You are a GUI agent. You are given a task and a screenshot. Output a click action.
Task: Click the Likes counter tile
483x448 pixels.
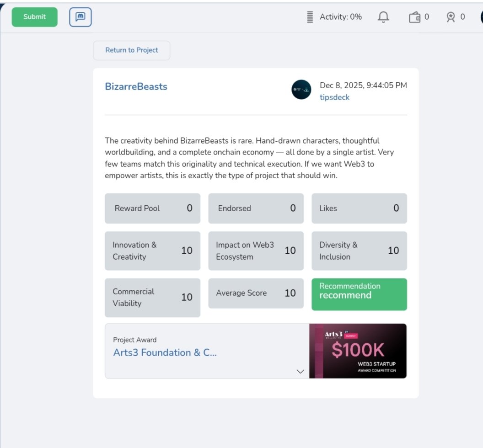pyautogui.click(x=359, y=208)
